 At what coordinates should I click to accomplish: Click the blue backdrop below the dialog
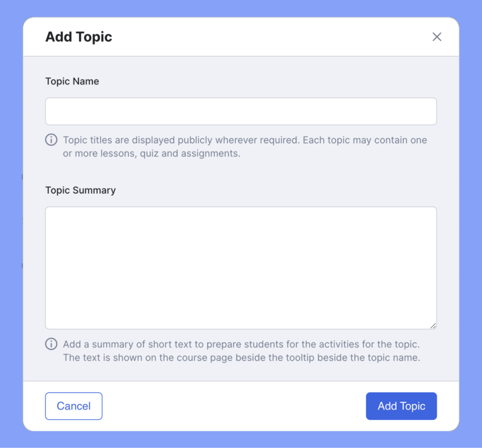[x=241, y=440]
